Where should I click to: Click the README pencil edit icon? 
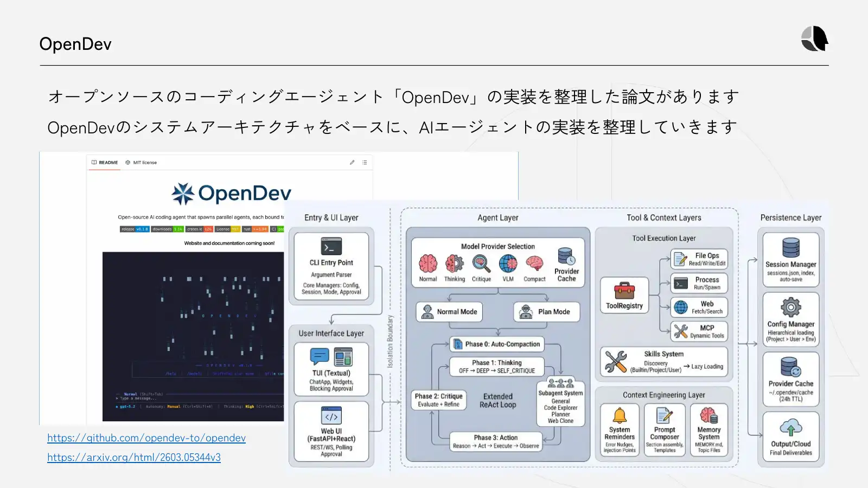[x=352, y=162]
